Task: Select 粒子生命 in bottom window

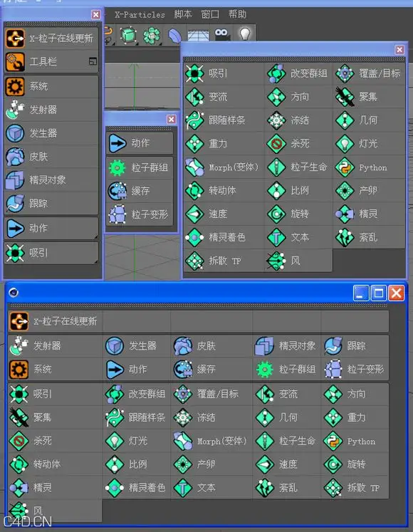Action: tap(287, 441)
